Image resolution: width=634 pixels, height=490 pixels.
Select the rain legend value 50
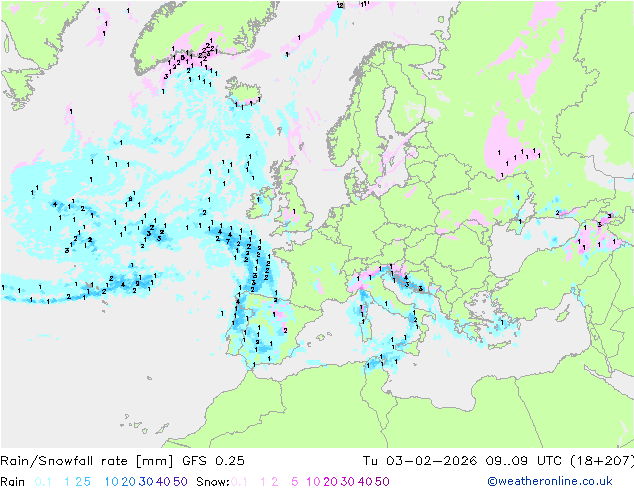pos(180,482)
